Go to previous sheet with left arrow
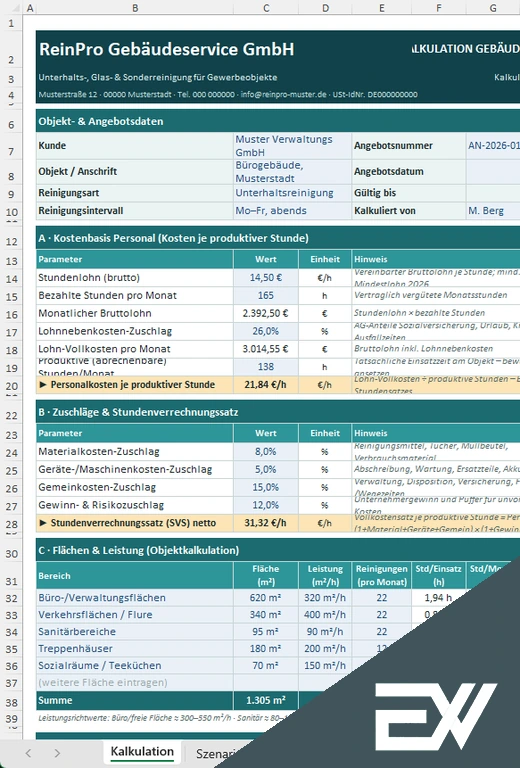Viewport: 520px width, 768px height. pyautogui.click(x=28, y=753)
